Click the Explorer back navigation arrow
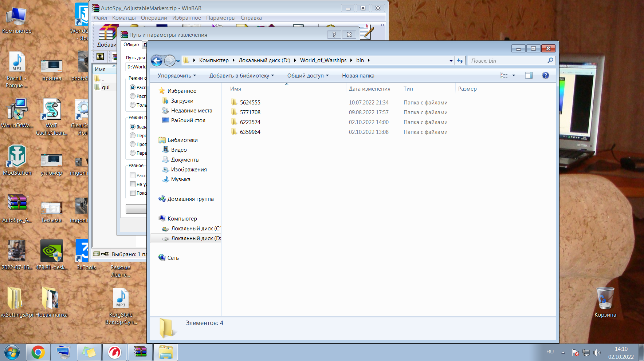Image resolution: width=644 pixels, height=361 pixels. (x=157, y=60)
